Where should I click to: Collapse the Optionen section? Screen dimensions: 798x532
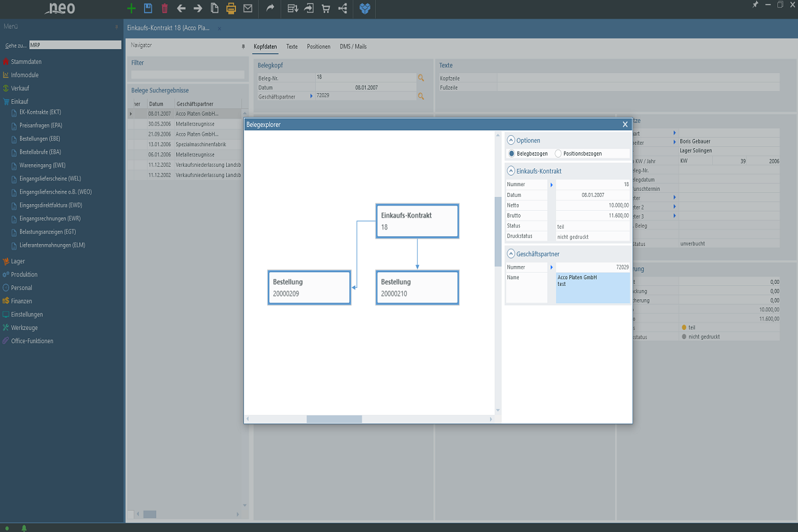click(511, 140)
